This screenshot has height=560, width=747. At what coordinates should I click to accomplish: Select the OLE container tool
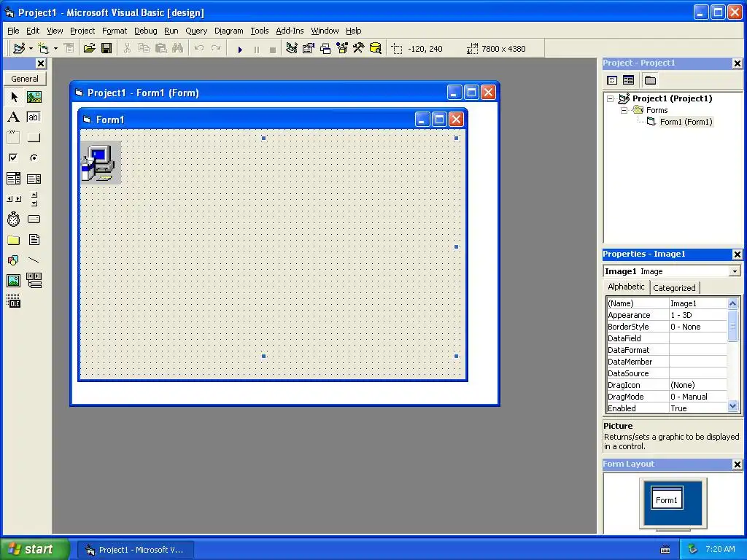pos(14,301)
